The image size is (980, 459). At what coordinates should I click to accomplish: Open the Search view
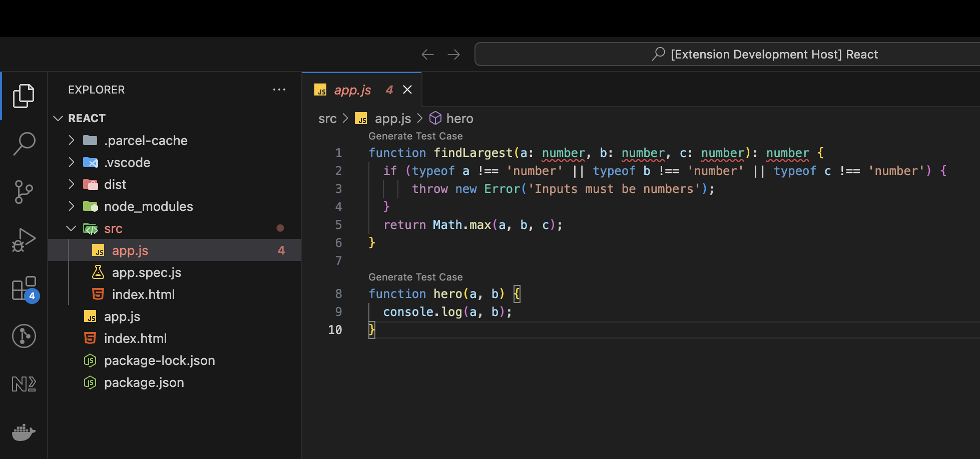pos(24,143)
